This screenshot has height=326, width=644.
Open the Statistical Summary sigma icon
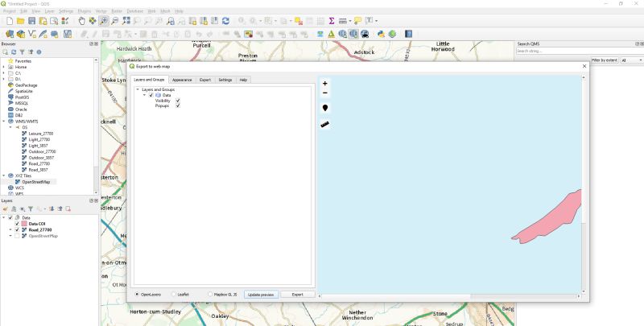point(332,21)
